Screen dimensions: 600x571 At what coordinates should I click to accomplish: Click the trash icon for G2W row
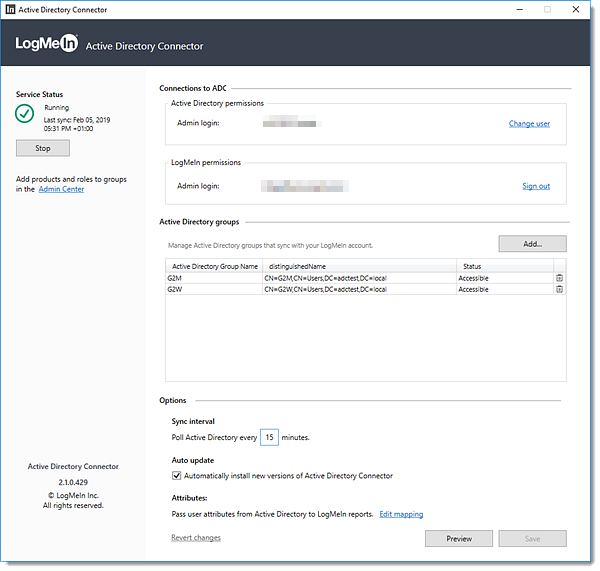point(559,289)
